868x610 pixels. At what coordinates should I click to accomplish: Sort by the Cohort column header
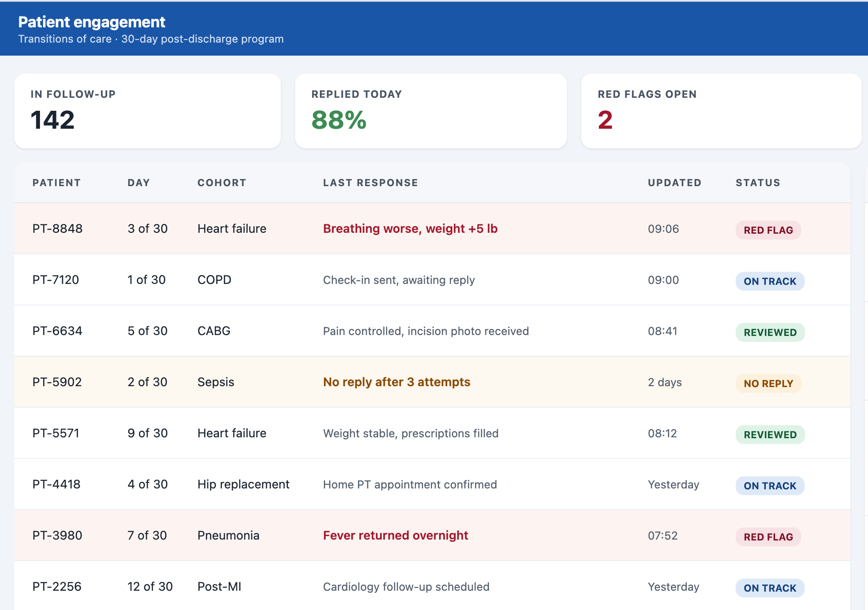pos(222,183)
